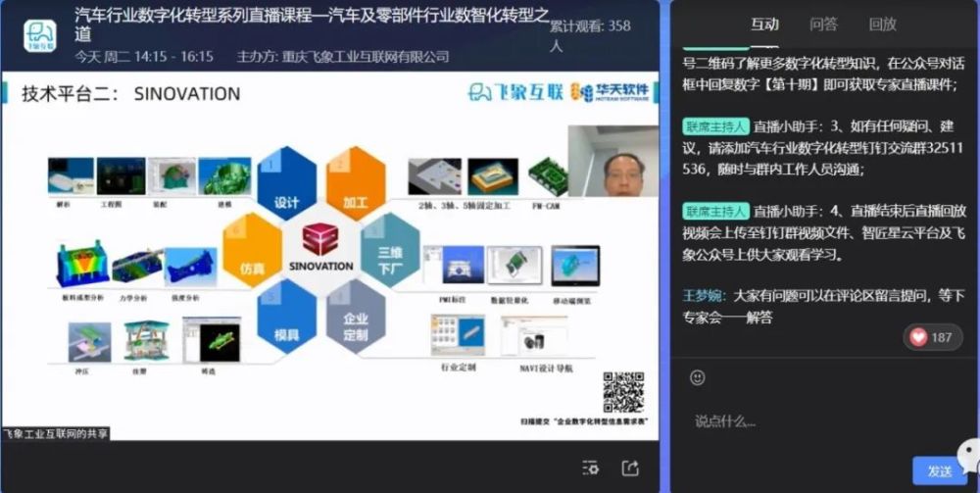The height and width of the screenshot is (493, 980).
Task: Click the chat message mentioning 钉钉交流群32511536
Action: (x=822, y=148)
